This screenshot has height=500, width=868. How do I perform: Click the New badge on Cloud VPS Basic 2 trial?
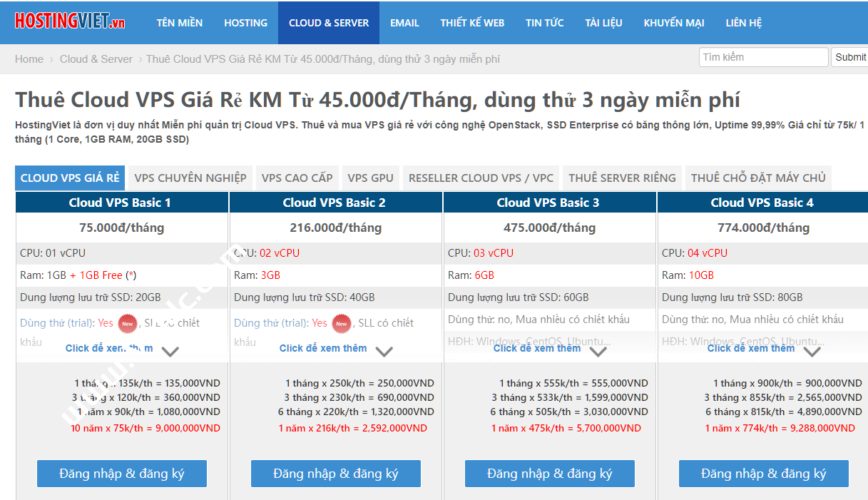(x=341, y=324)
